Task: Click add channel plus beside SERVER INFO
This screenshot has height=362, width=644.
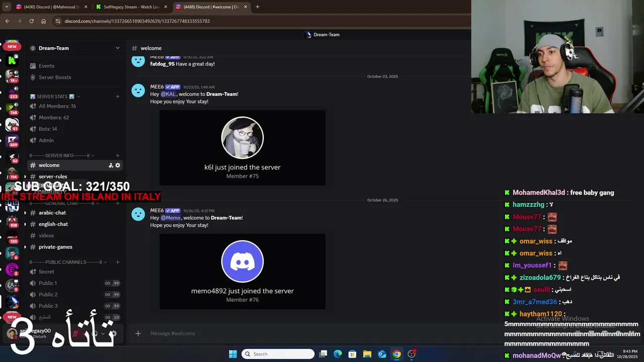Action: 118,156
